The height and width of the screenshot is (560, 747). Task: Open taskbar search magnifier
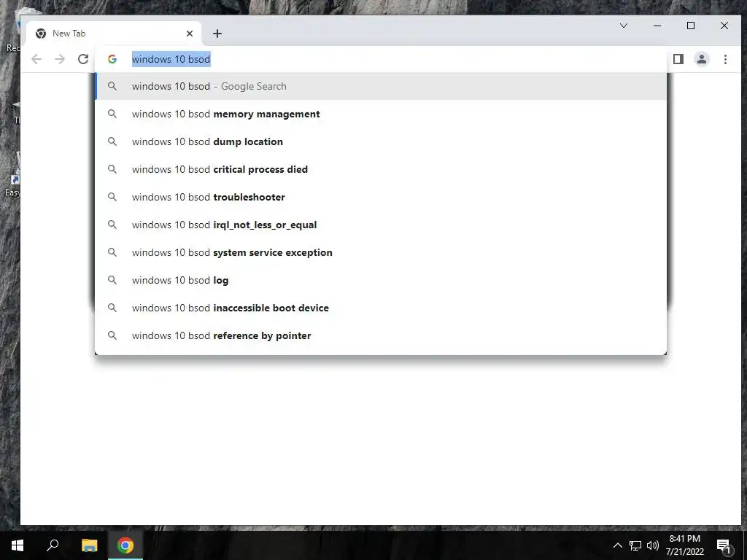pos(53,545)
